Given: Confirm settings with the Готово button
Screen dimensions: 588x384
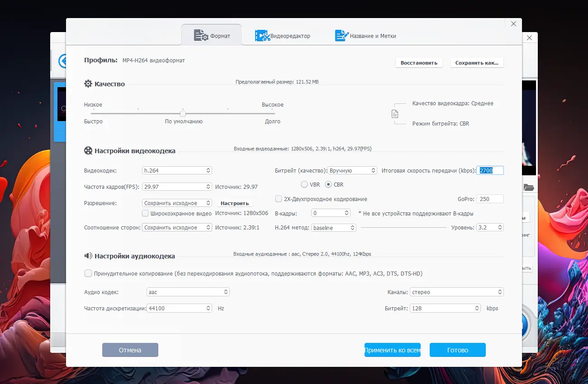Looking at the screenshot, I should coord(458,350).
